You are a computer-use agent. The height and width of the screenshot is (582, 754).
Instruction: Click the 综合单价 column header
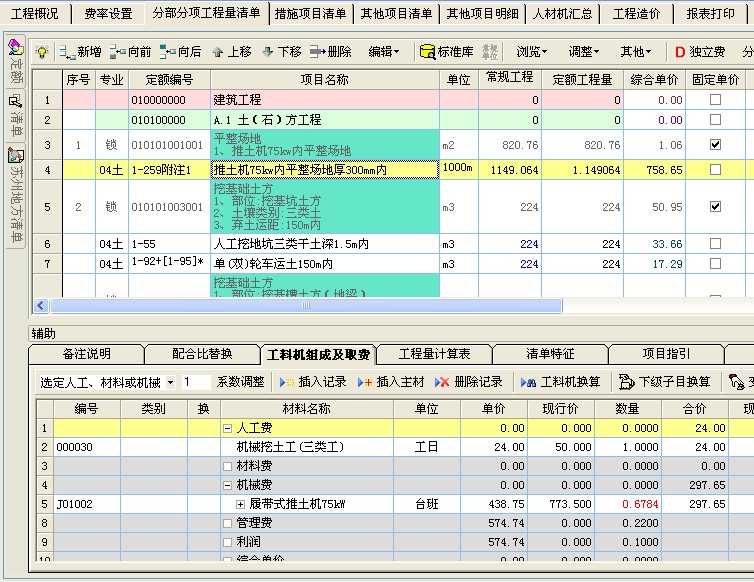pyautogui.click(x=654, y=79)
